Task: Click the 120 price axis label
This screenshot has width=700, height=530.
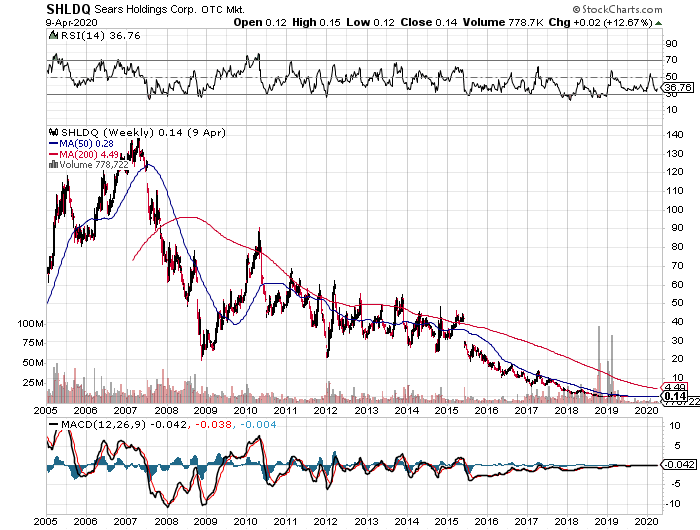Action: (x=674, y=172)
